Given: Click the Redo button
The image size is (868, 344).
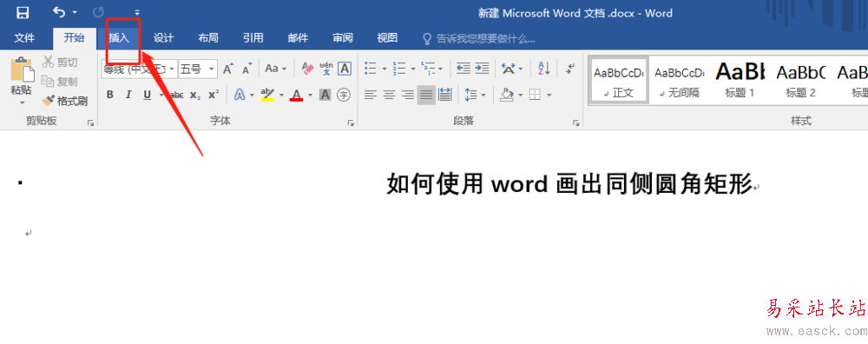Looking at the screenshot, I should 99,11.
